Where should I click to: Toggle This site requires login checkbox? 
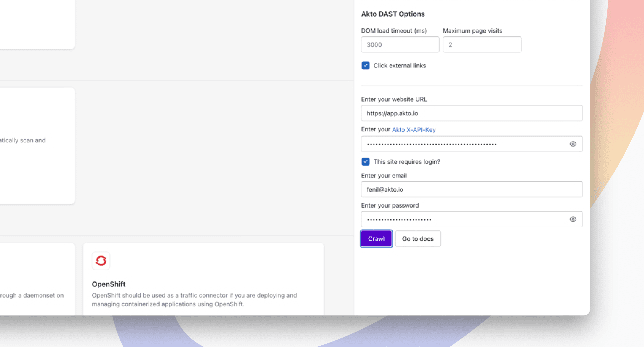click(365, 162)
